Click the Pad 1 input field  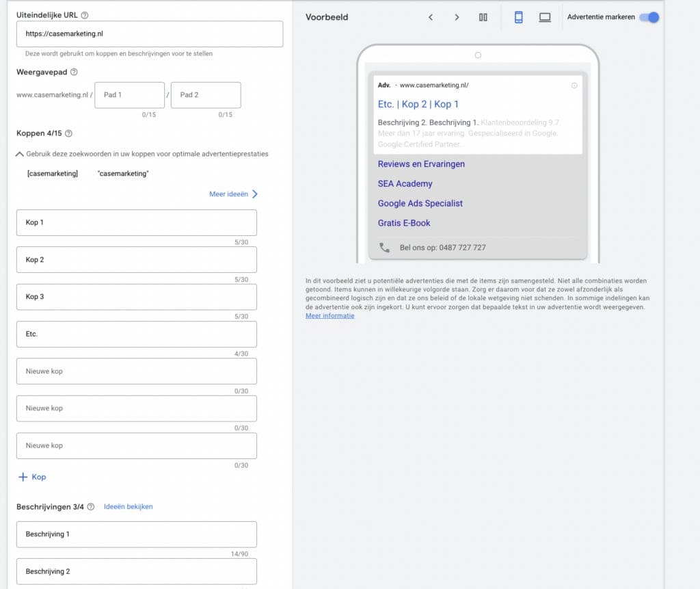point(129,94)
